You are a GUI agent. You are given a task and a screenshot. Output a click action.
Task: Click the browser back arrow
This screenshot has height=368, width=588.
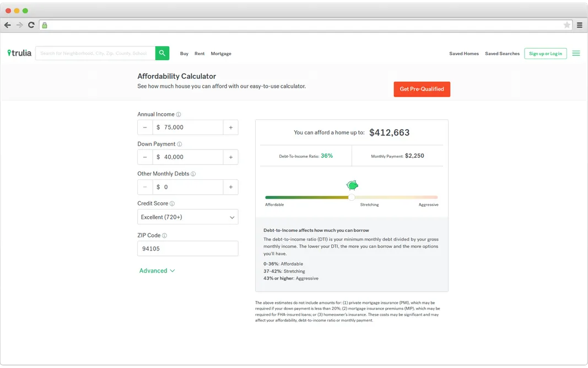point(8,25)
